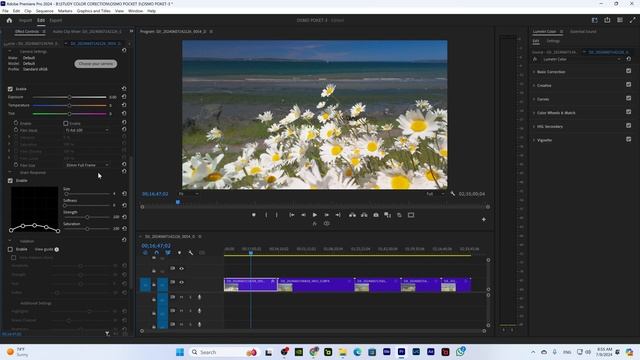Viewport: 640px width, 360px height.
Task: Click the Go to In point button
Action: 291,215
